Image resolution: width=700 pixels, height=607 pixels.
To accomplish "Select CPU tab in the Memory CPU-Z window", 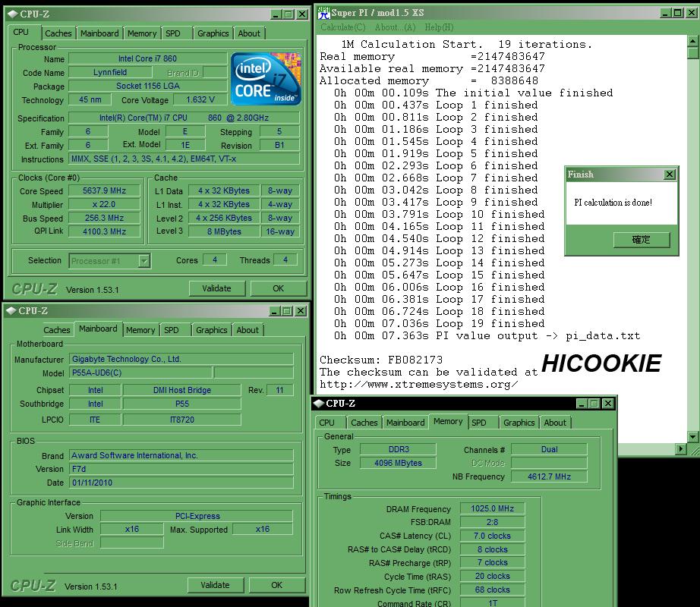I will tap(326, 423).
